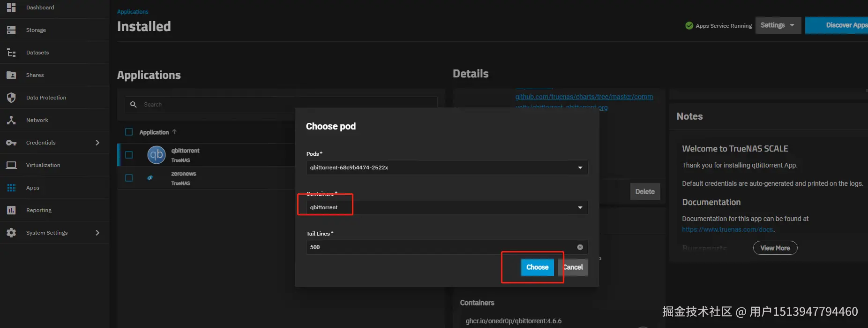Click the Cancel button in dialog
The image size is (868, 328).
pos(573,267)
